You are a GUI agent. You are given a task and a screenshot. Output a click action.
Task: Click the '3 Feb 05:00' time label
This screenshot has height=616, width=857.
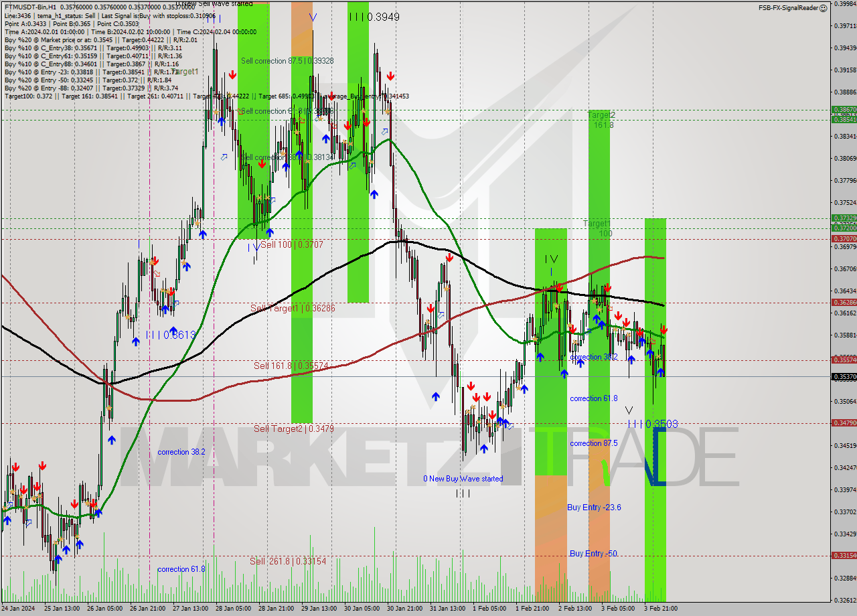(618, 609)
